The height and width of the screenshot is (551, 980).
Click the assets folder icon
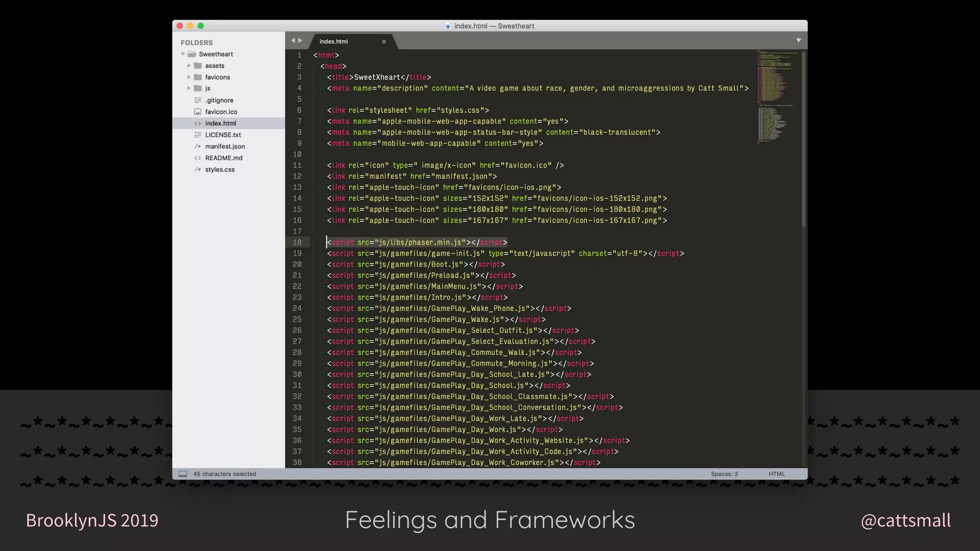tap(198, 66)
